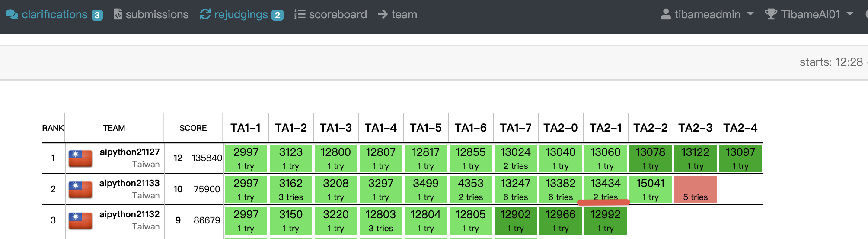Open the tibameadmin user dropdown
868x239 pixels.
coord(707,14)
